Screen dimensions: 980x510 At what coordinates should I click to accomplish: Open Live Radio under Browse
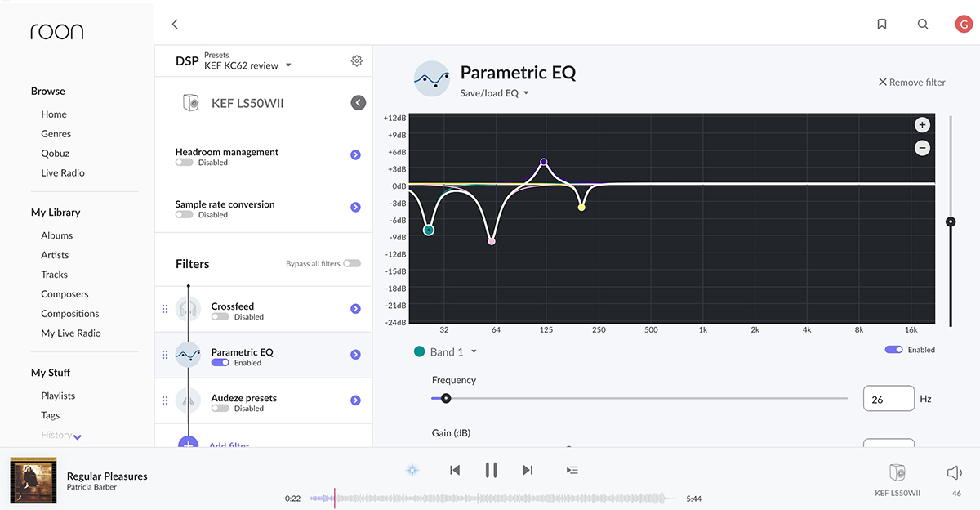coord(63,173)
